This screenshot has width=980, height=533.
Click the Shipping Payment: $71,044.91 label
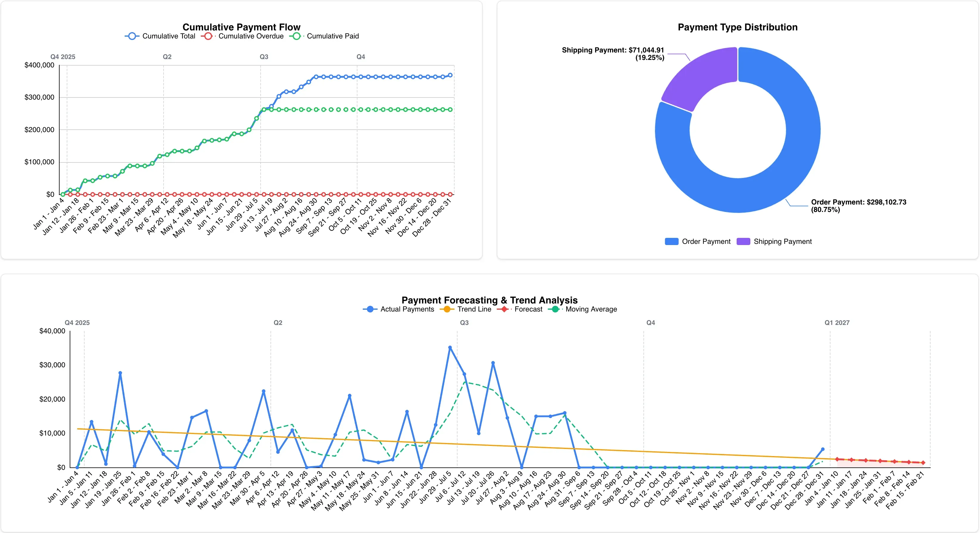613,54
